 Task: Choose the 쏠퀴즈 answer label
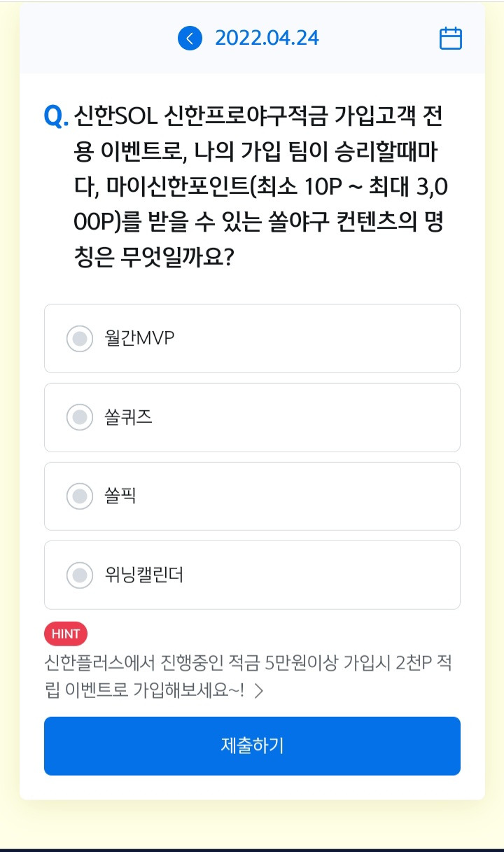(x=128, y=418)
